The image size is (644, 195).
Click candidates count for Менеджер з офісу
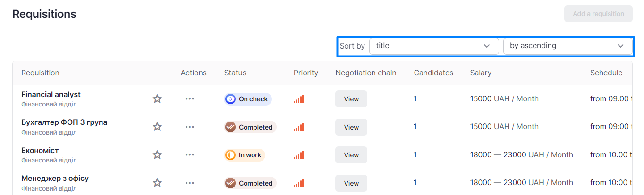coord(415,183)
